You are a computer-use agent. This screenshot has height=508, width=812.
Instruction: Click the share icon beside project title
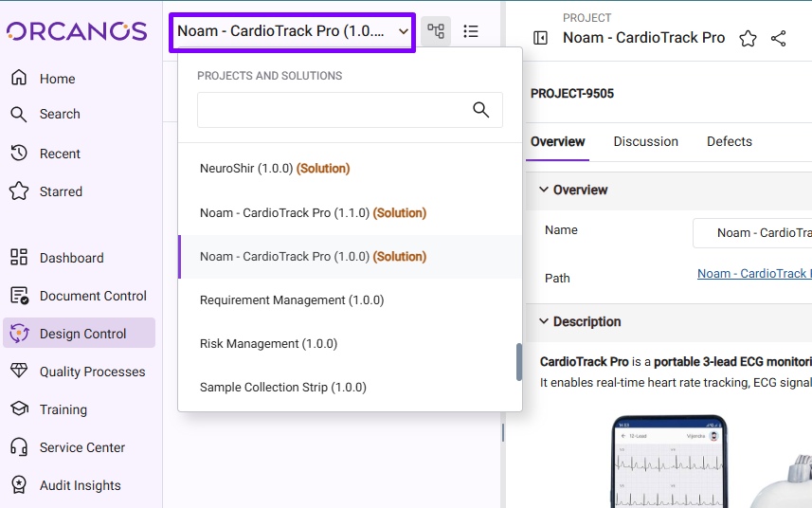click(x=779, y=38)
